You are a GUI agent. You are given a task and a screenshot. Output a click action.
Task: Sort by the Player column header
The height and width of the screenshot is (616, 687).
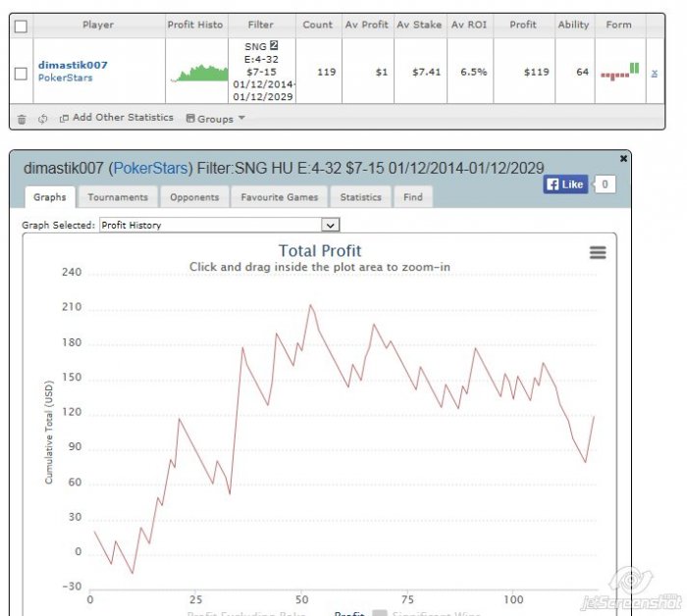click(98, 25)
